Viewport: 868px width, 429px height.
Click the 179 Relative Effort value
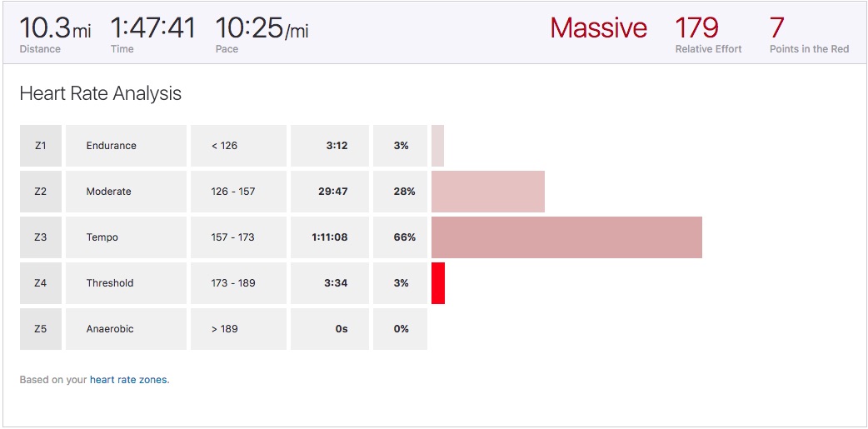click(697, 28)
